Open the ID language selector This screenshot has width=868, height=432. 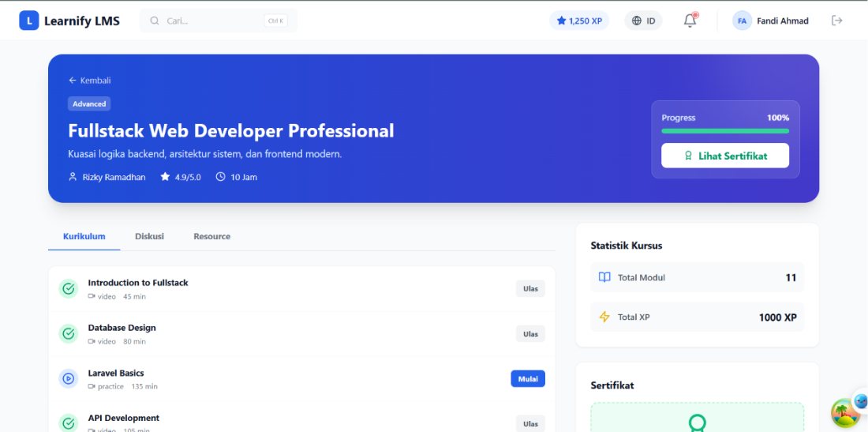(643, 21)
